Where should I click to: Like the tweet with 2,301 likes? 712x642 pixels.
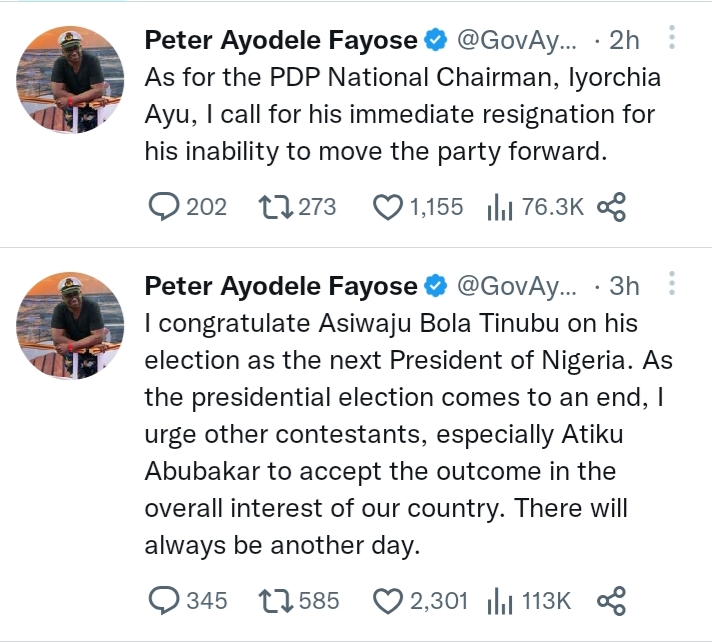[x=387, y=601]
